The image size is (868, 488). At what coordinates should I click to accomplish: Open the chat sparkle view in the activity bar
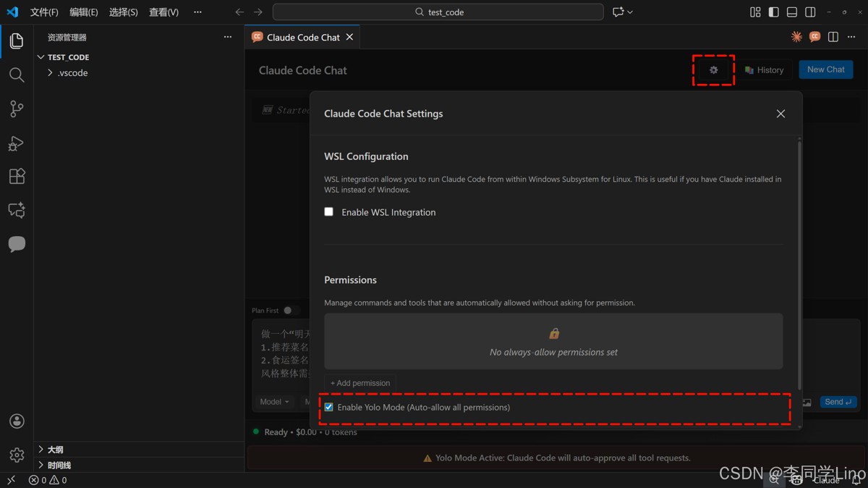(x=17, y=210)
